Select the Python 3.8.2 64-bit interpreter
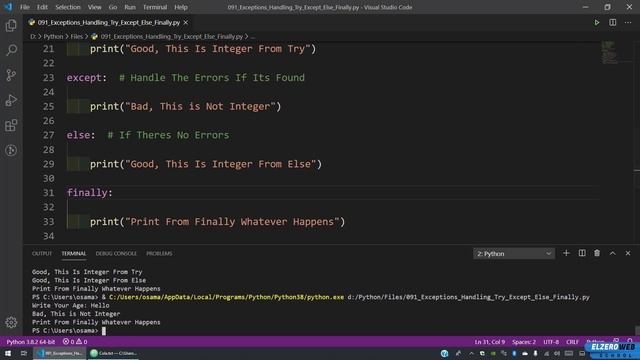This screenshot has width=640, height=360. [x=31, y=342]
